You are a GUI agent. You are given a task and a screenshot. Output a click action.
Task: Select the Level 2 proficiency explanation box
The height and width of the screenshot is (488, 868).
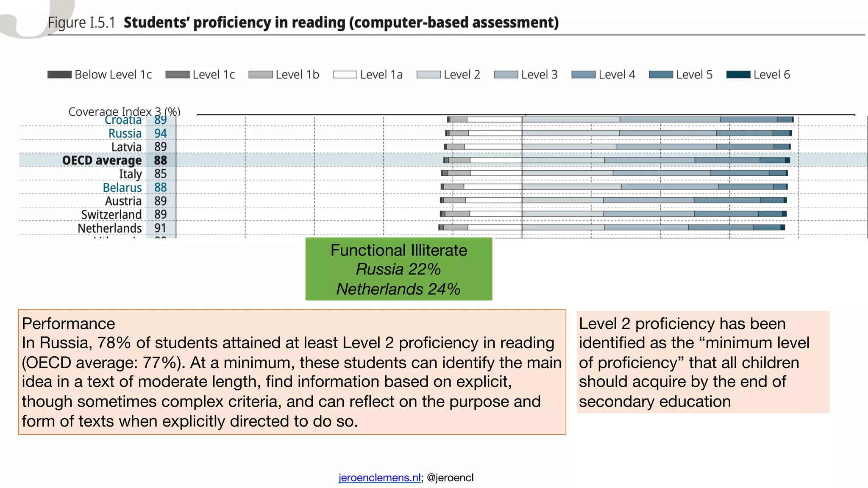click(x=703, y=362)
